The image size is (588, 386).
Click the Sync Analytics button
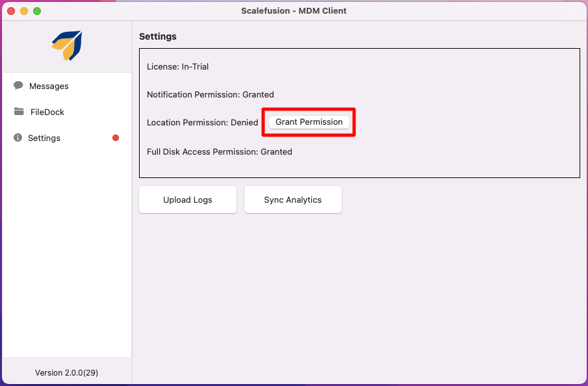[x=292, y=199]
